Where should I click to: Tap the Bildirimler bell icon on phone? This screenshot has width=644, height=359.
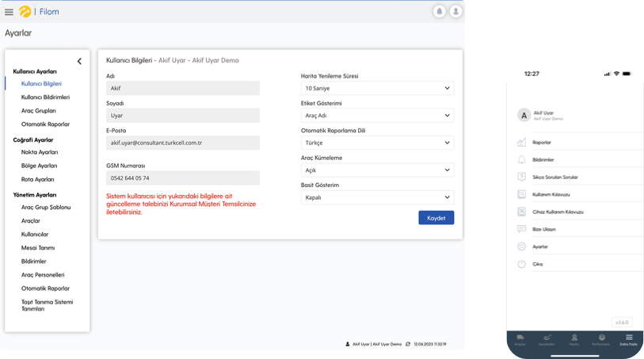[521, 159]
